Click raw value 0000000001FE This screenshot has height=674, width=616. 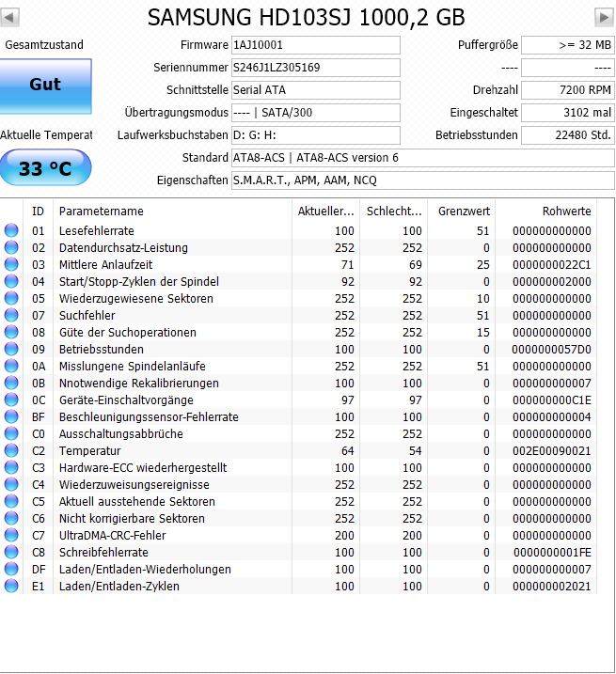tap(552, 552)
